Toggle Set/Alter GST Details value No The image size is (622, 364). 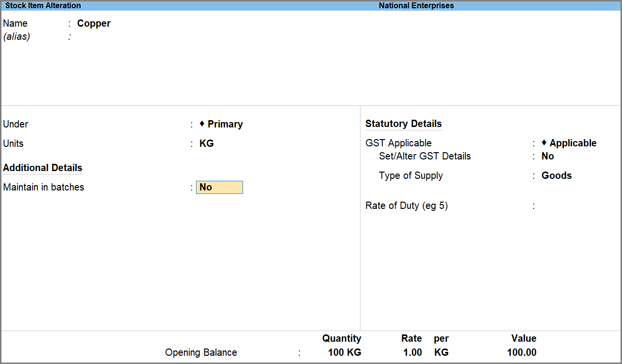point(548,156)
